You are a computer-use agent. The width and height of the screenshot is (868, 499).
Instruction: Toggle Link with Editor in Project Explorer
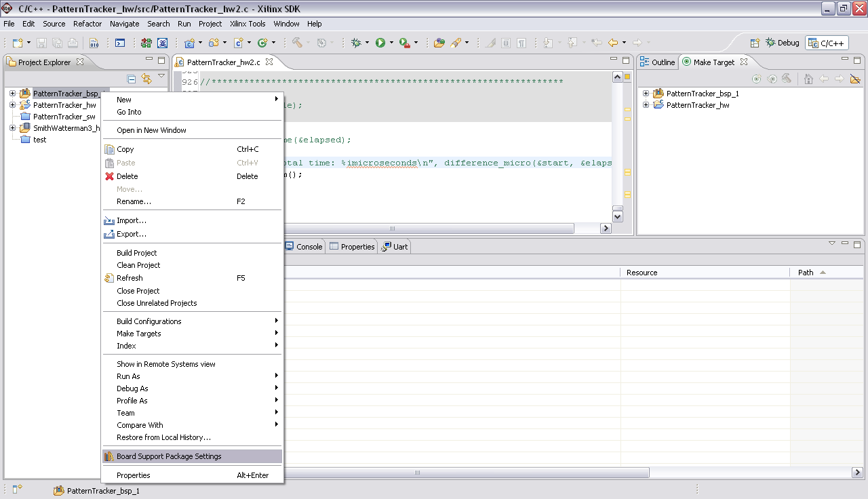tap(146, 79)
